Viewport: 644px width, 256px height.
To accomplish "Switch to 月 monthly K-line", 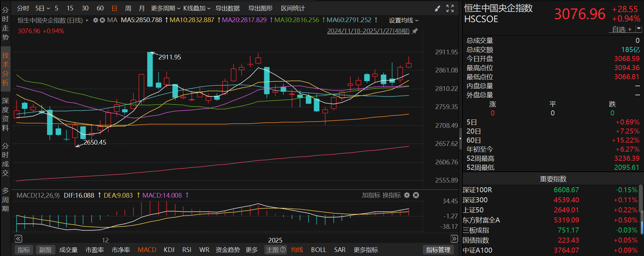I will point(142,8).
